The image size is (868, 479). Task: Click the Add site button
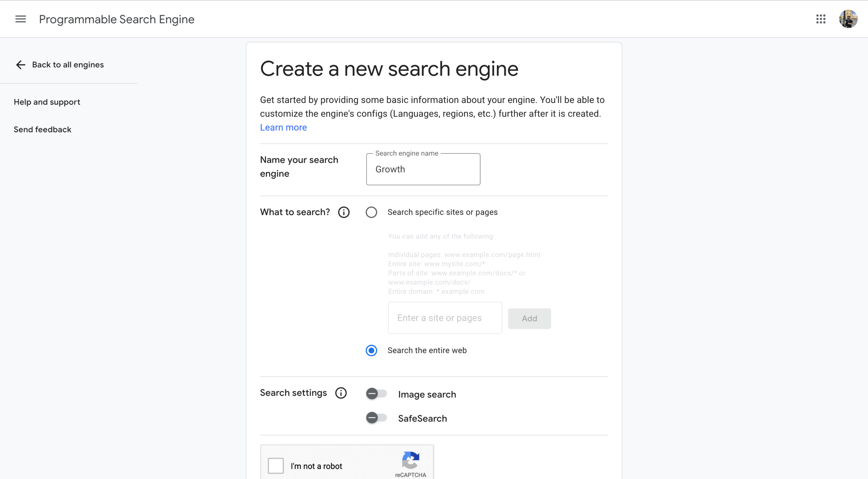[529, 318]
